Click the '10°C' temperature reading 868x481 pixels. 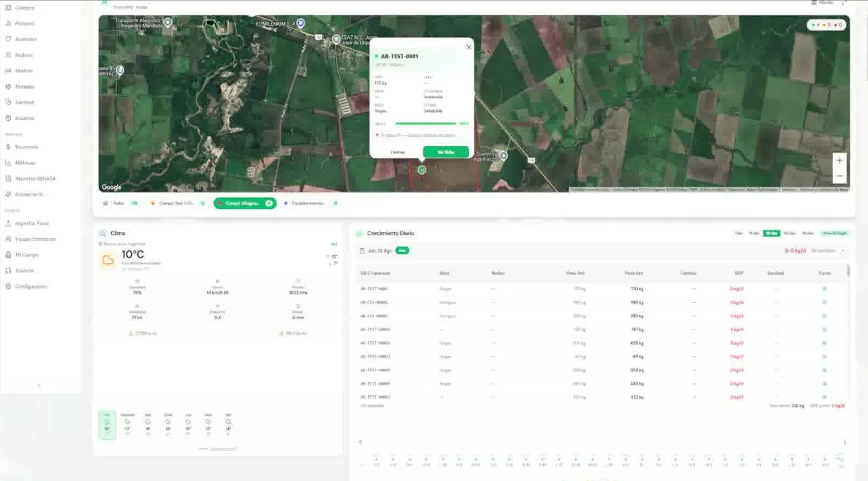[133, 254]
